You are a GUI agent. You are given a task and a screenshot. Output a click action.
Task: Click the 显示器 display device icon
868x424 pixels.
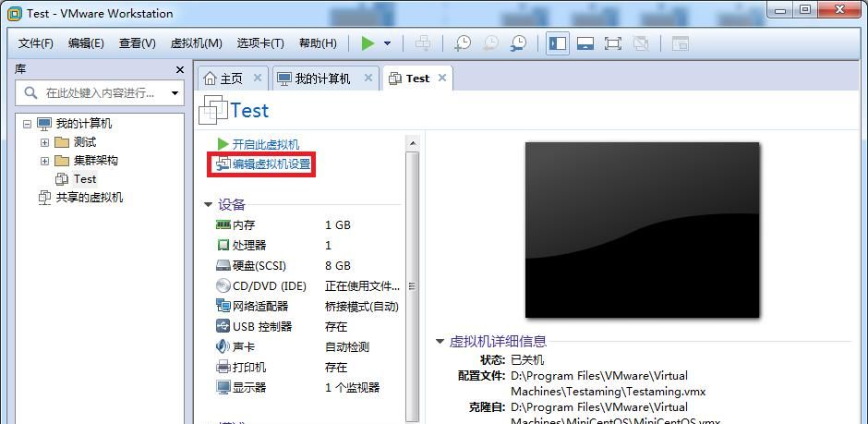[x=223, y=387]
